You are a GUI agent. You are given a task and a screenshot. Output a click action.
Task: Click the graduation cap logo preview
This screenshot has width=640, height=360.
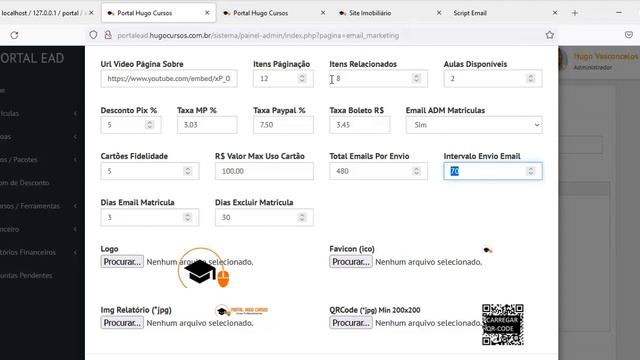point(204,268)
